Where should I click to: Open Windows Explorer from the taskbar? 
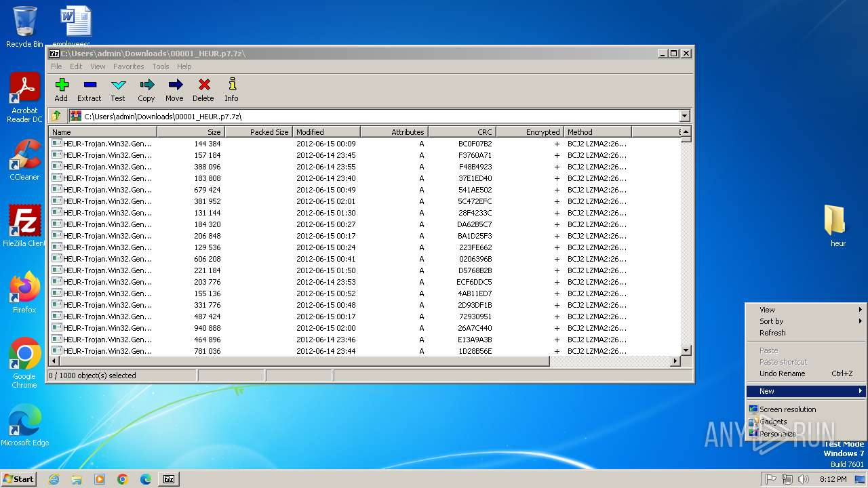pos(77,479)
